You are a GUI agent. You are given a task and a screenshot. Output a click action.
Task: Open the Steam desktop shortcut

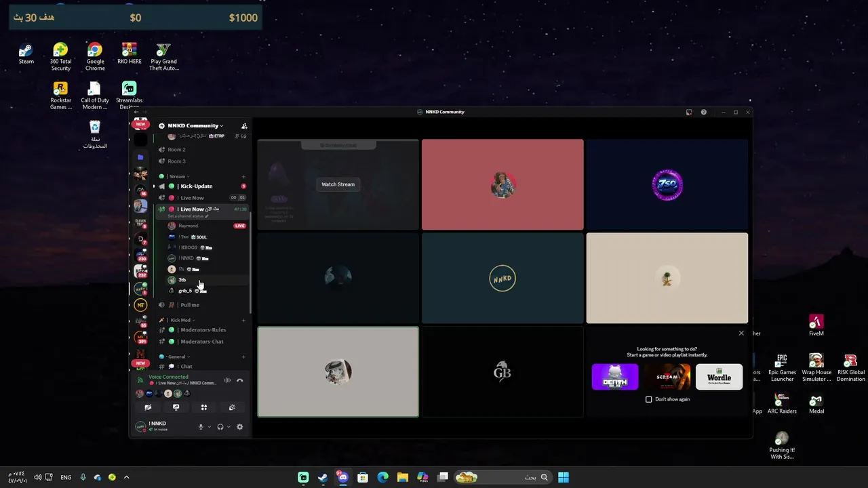point(26,54)
